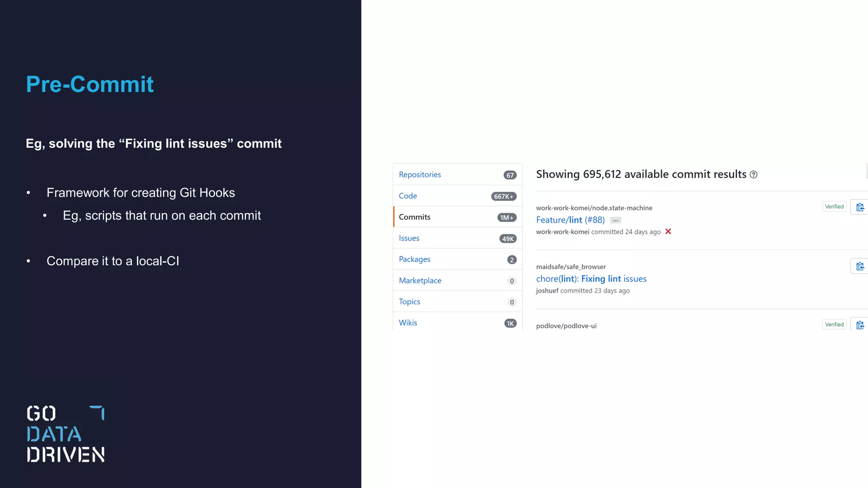Click the 'Compare it to a local-CI' bullet
Screen dimensions: 868x488
click(x=113, y=261)
